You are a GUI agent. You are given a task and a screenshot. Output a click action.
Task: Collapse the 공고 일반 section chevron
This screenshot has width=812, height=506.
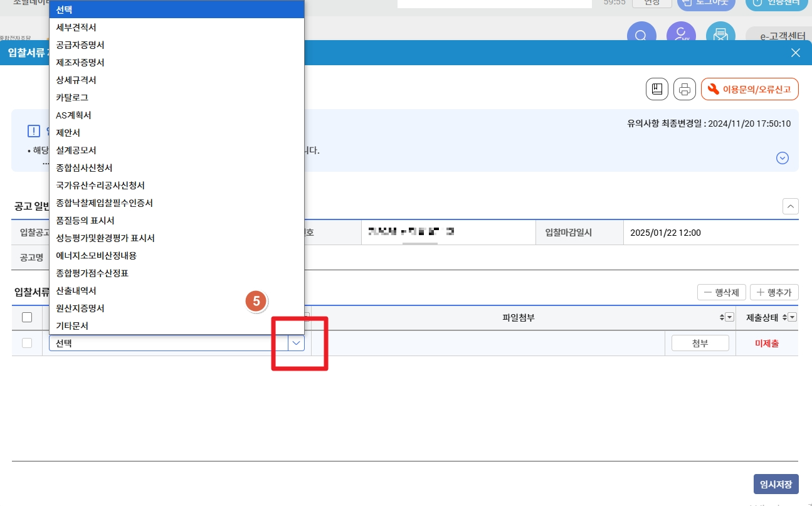point(791,206)
